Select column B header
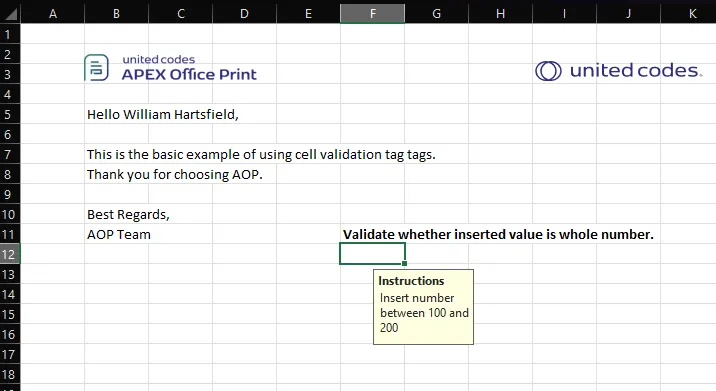 point(116,14)
